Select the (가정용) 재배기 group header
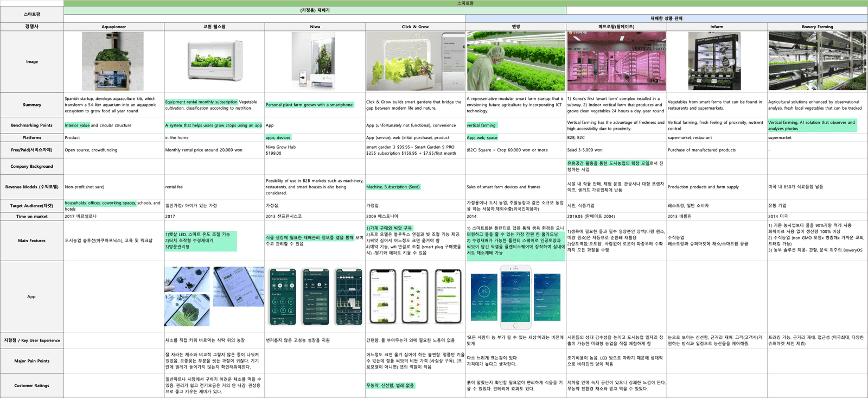The height and width of the screenshot is (398, 868). tap(315, 10)
